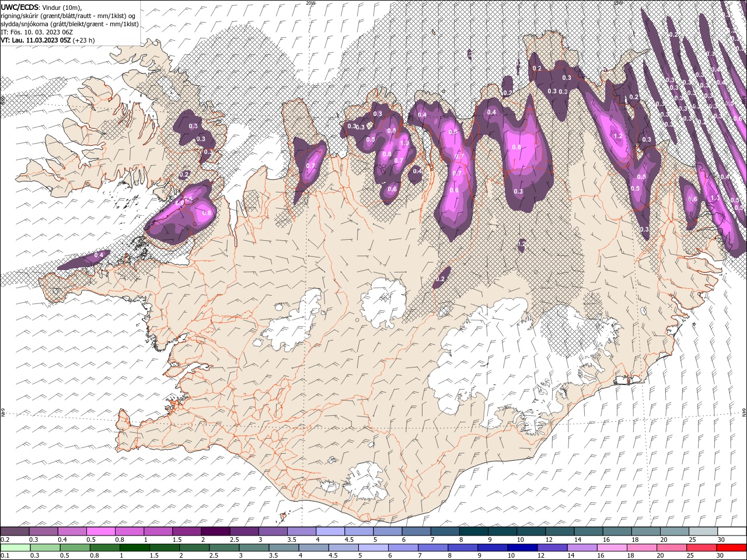Select the dark teal 8 swatch in upper legend

point(474,531)
